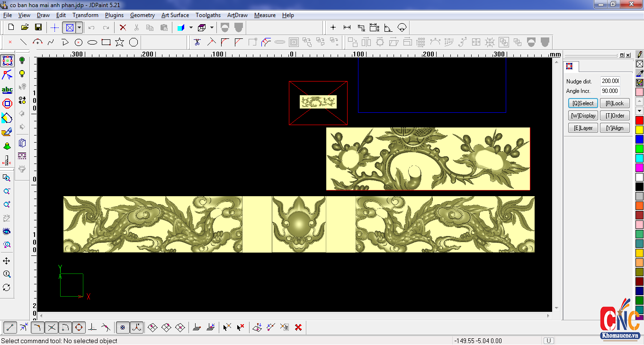
Task: Choose the pan move arrows tool
Action: pos(7,261)
